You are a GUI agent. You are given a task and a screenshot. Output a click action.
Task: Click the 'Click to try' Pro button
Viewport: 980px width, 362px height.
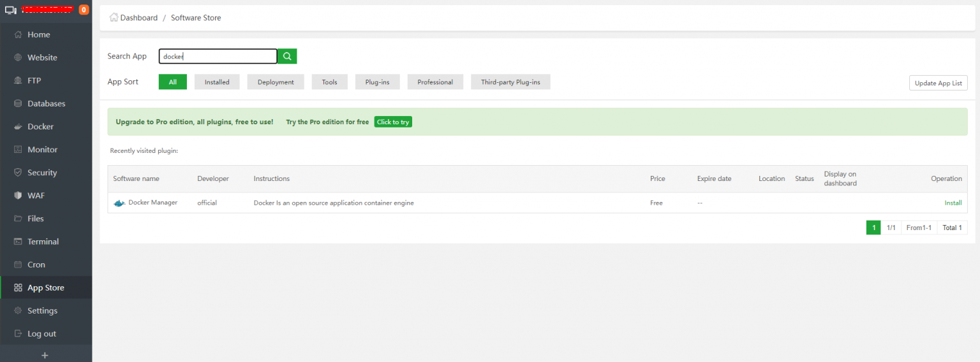pyautogui.click(x=393, y=122)
